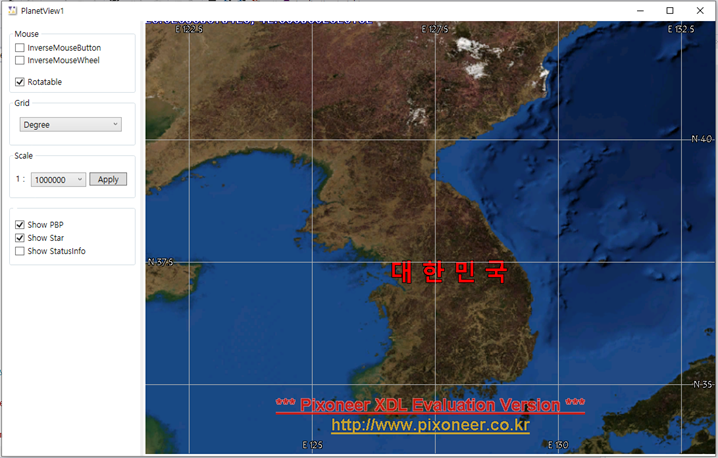The height and width of the screenshot is (458, 718).
Task: Uncheck the Rotatable checkbox
Action: click(x=20, y=82)
